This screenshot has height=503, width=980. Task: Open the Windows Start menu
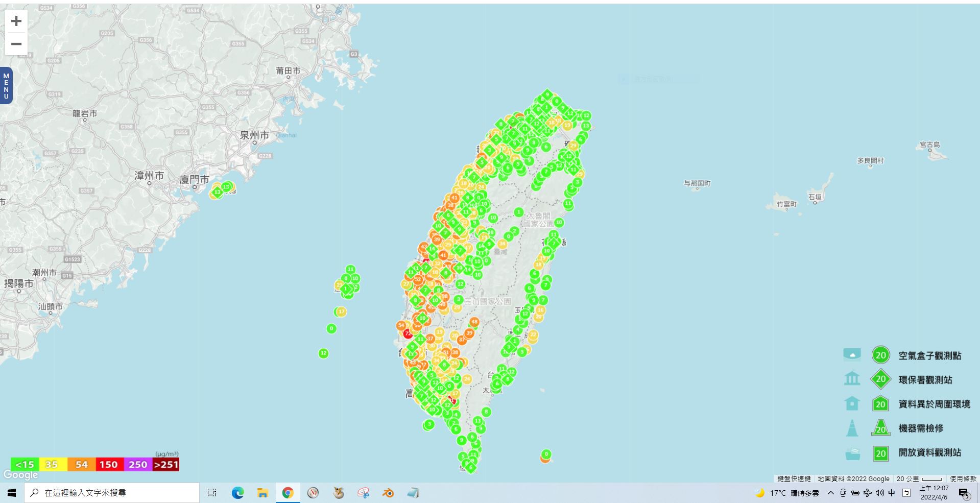click(x=12, y=493)
